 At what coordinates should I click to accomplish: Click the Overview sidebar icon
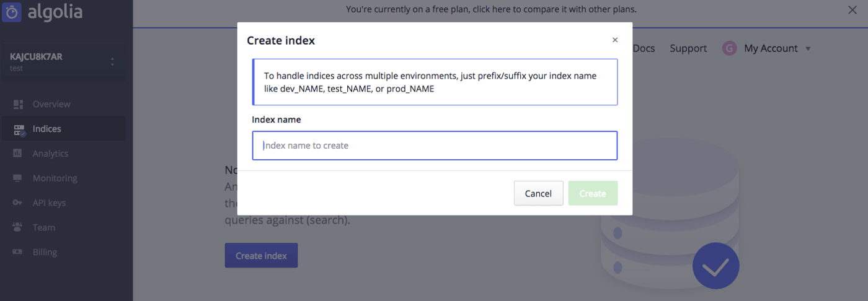[19, 104]
